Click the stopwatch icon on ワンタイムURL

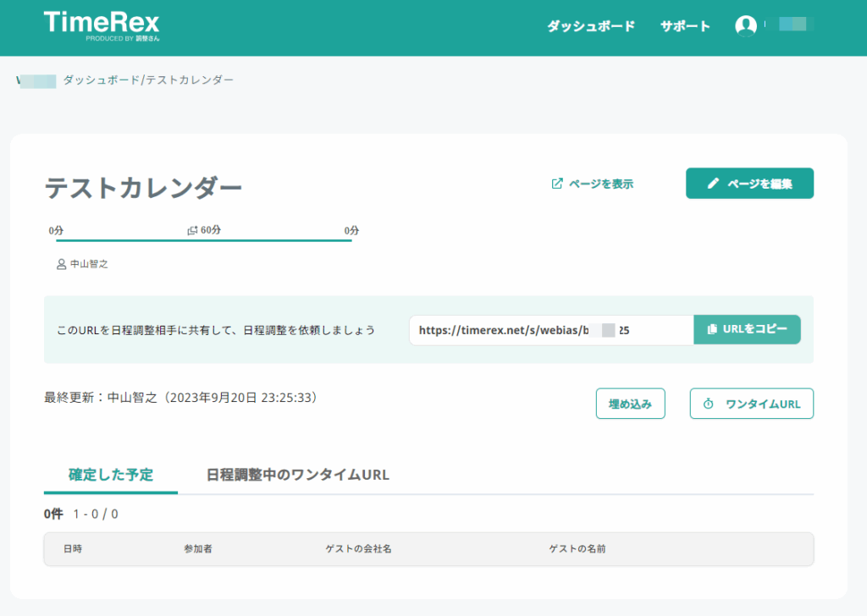[x=709, y=404]
